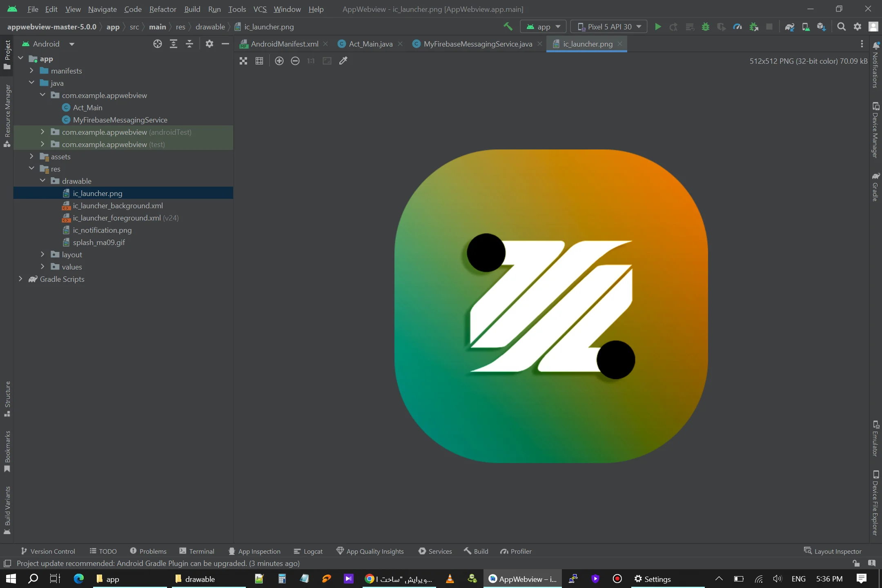Open SDK Manager icon in toolbar

coord(822,27)
